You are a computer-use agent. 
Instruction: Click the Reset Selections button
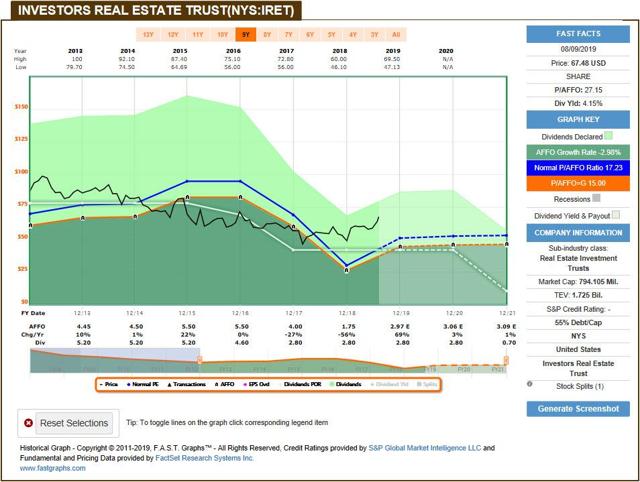tap(74, 423)
